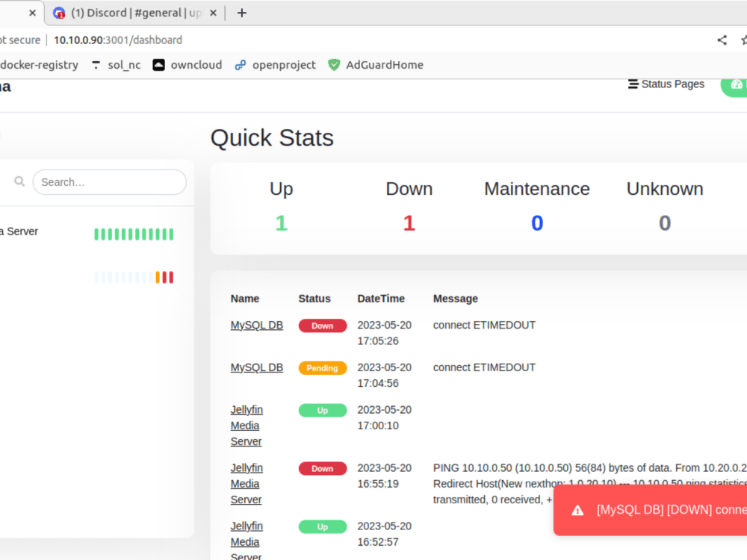Image resolution: width=747 pixels, height=560 pixels.
Task: Click the orange Pending badge for MySQL DB
Action: [322, 367]
